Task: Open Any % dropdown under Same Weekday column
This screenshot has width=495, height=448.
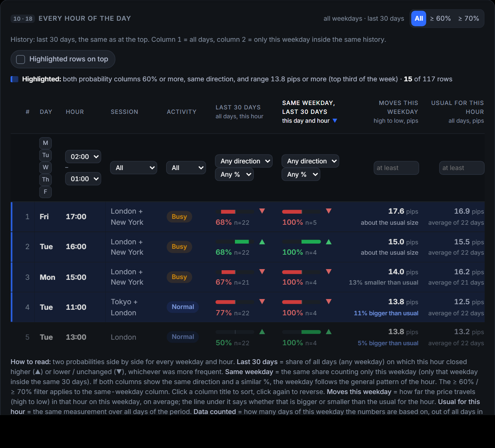Action: click(301, 174)
